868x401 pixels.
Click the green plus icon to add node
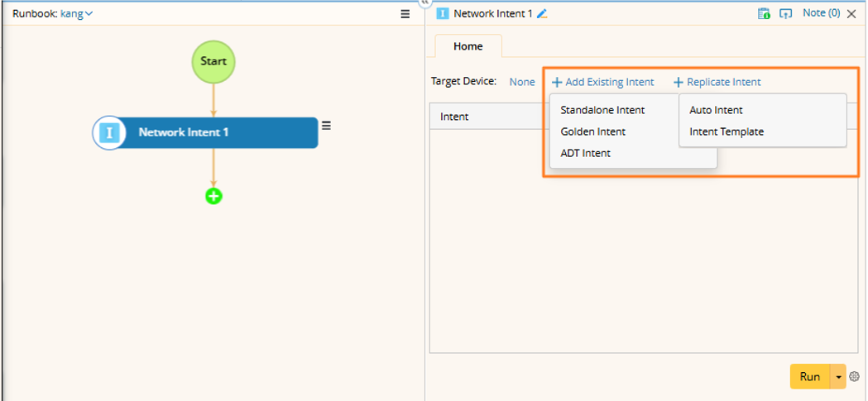[x=213, y=196]
